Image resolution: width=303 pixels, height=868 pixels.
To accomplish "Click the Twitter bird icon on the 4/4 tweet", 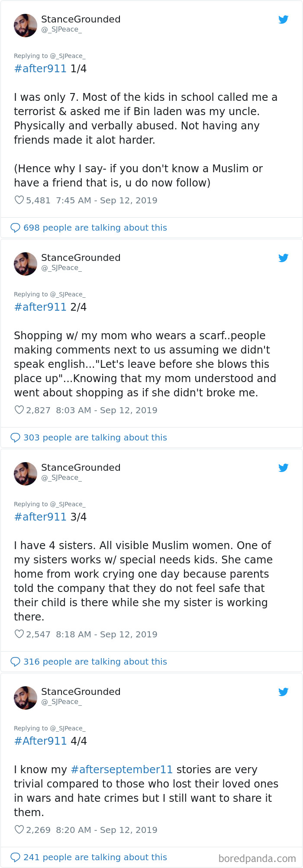I will click(x=284, y=692).
